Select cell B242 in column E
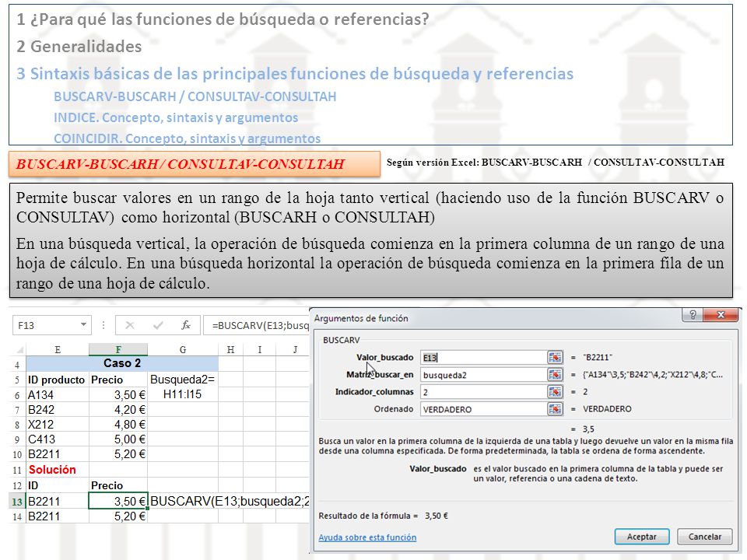The image size is (747, 560). pyautogui.click(x=58, y=410)
